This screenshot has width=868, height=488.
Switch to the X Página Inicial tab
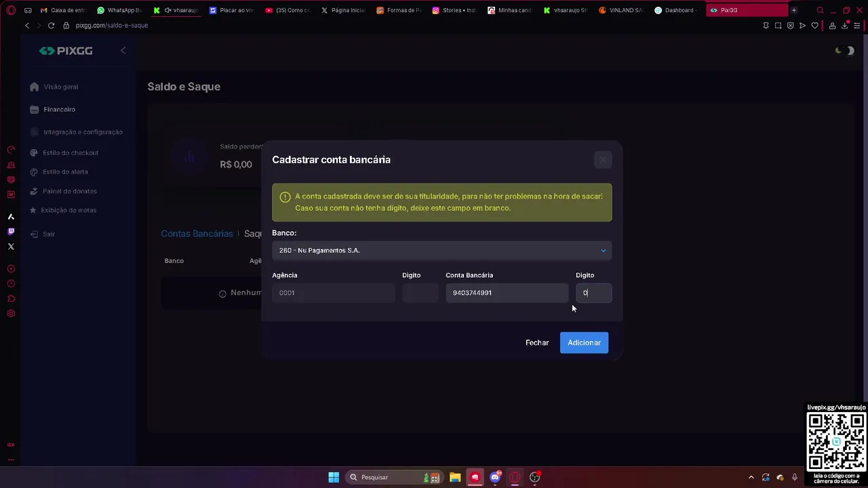pyautogui.click(x=344, y=10)
